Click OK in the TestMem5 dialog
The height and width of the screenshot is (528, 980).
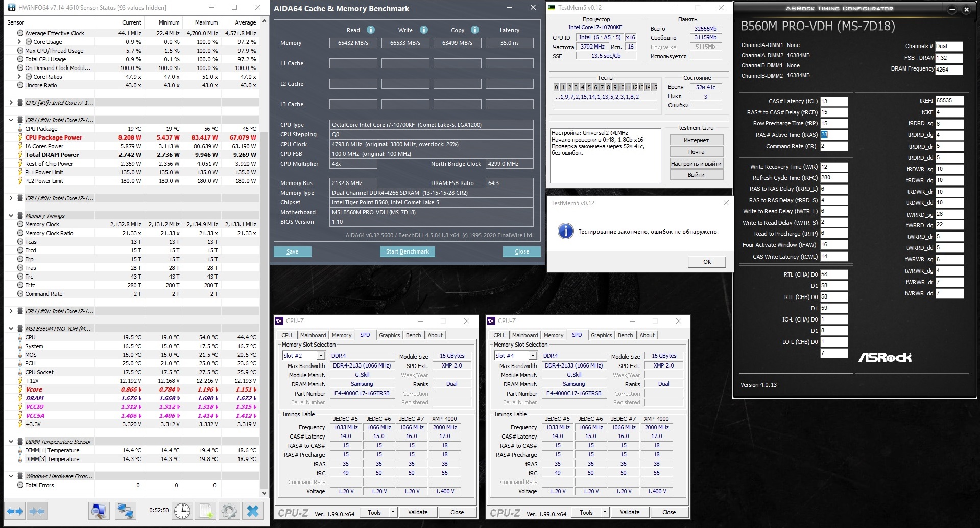coord(707,262)
